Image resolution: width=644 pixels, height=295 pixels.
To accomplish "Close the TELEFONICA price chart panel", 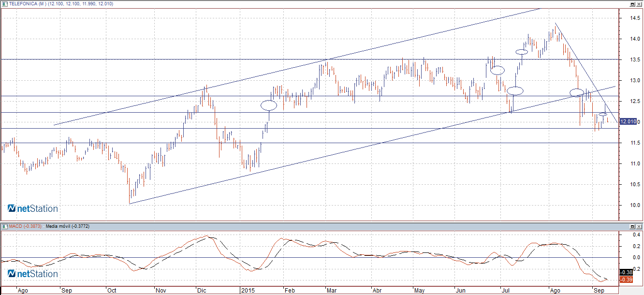I will [x=640, y=3].
